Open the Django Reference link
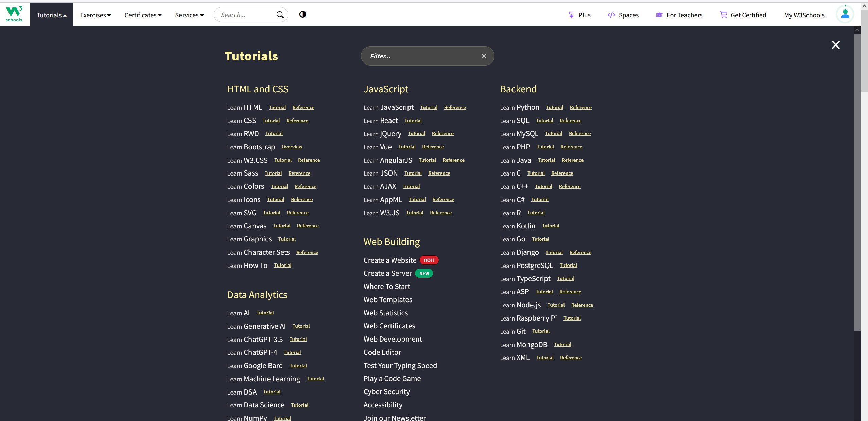Viewport: 868px width, 421px height. click(x=580, y=252)
